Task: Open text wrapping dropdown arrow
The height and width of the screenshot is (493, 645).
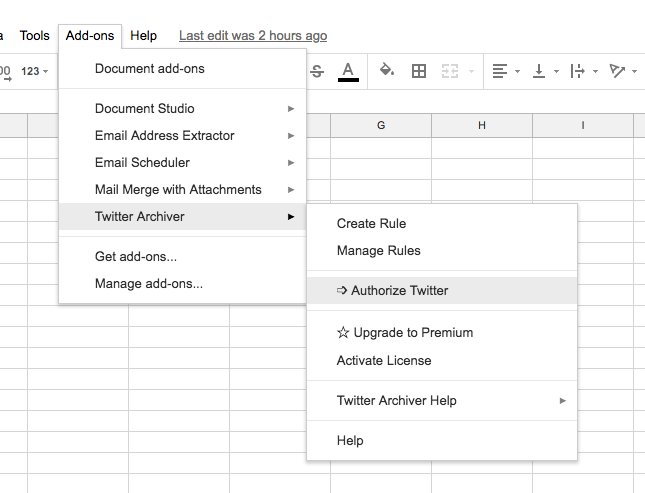Action: [595, 72]
